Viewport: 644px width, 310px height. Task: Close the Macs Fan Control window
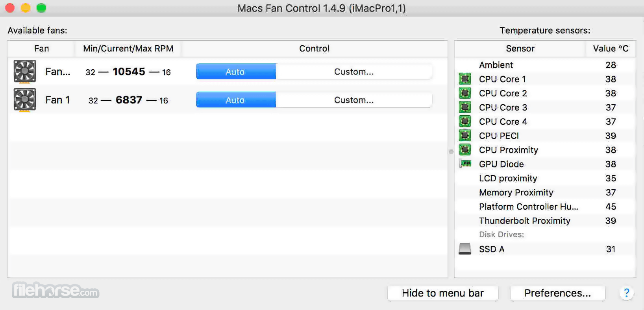pos(10,8)
